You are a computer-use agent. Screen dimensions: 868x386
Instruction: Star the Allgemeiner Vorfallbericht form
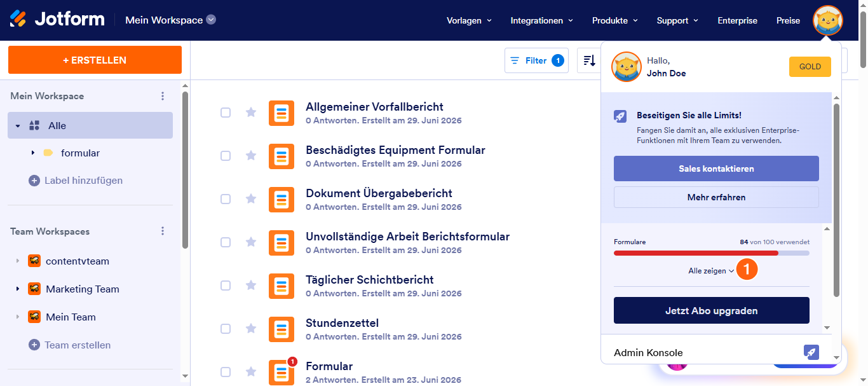251,113
